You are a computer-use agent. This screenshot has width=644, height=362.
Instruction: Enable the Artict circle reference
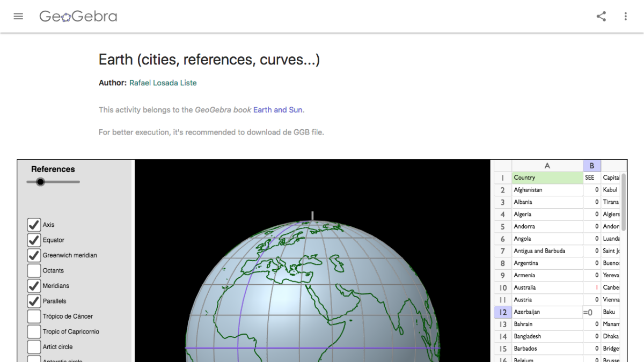point(33,346)
